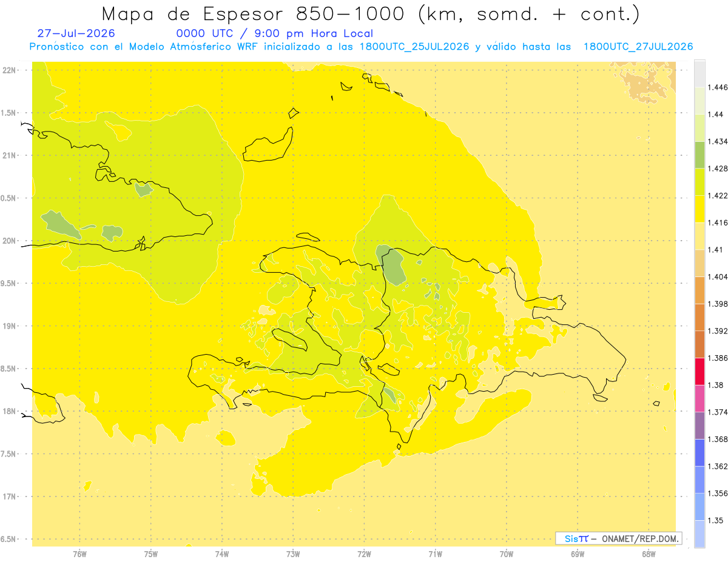Pick the purple 1.368–1.374 legend swatch
728x562 pixels.
coord(699,426)
